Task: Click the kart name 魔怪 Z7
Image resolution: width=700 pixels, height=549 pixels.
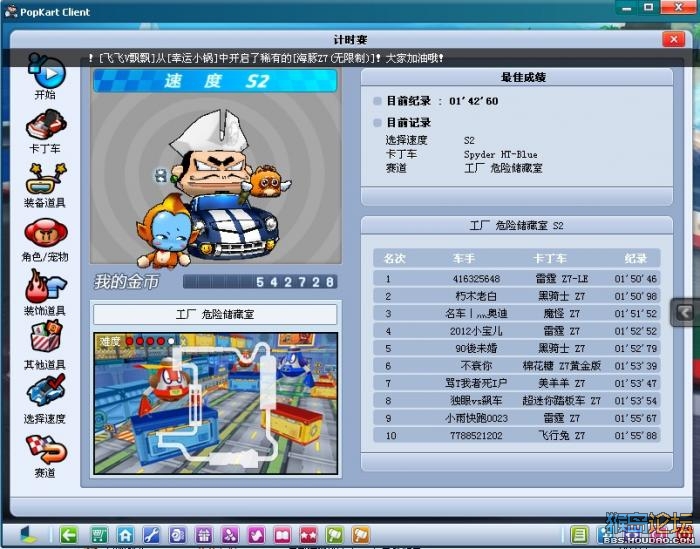Action: (561, 313)
